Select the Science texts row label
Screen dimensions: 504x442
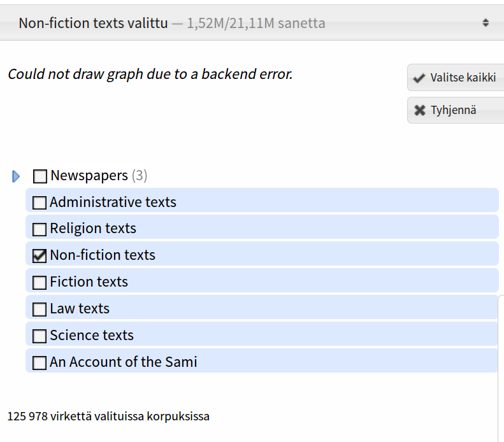pyautogui.click(x=92, y=336)
